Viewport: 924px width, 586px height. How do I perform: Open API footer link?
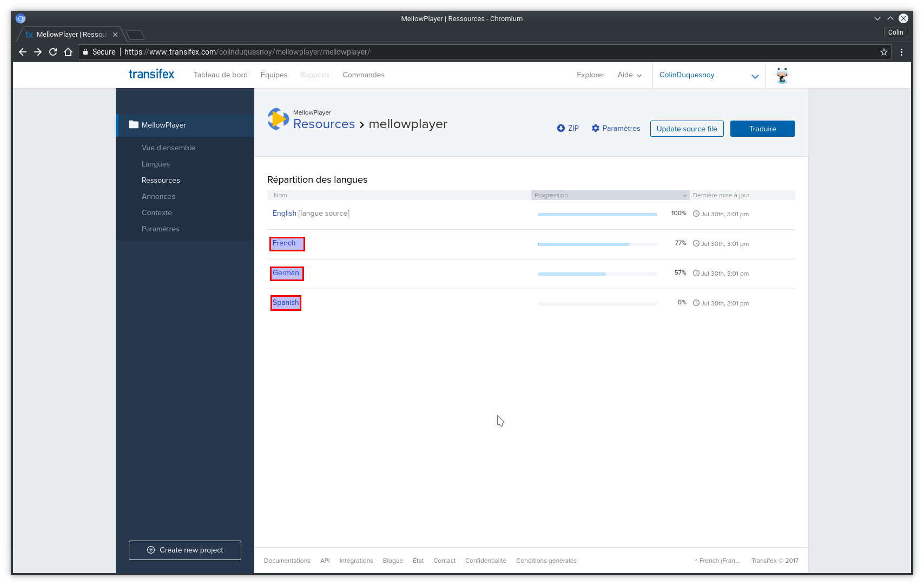click(x=325, y=561)
